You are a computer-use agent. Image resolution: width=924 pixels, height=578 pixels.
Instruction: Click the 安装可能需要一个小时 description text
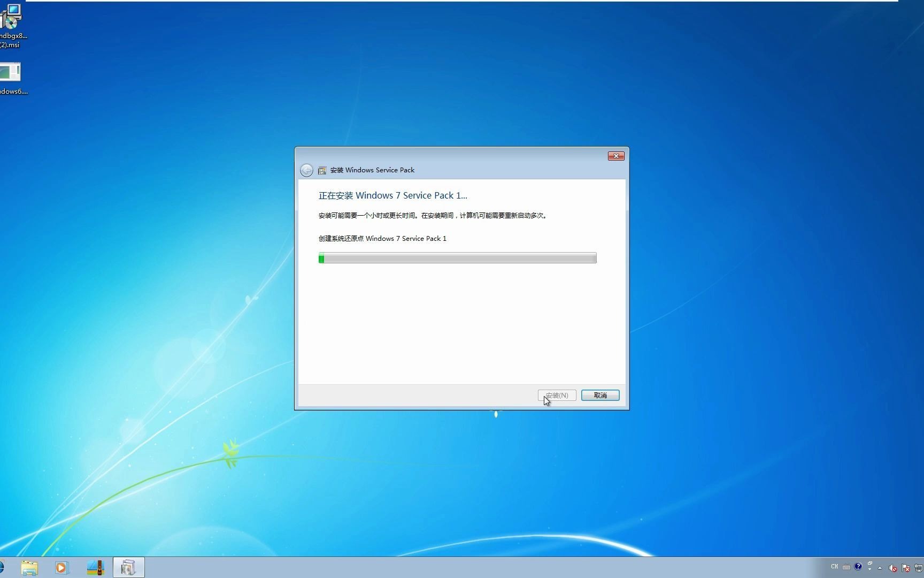click(433, 216)
